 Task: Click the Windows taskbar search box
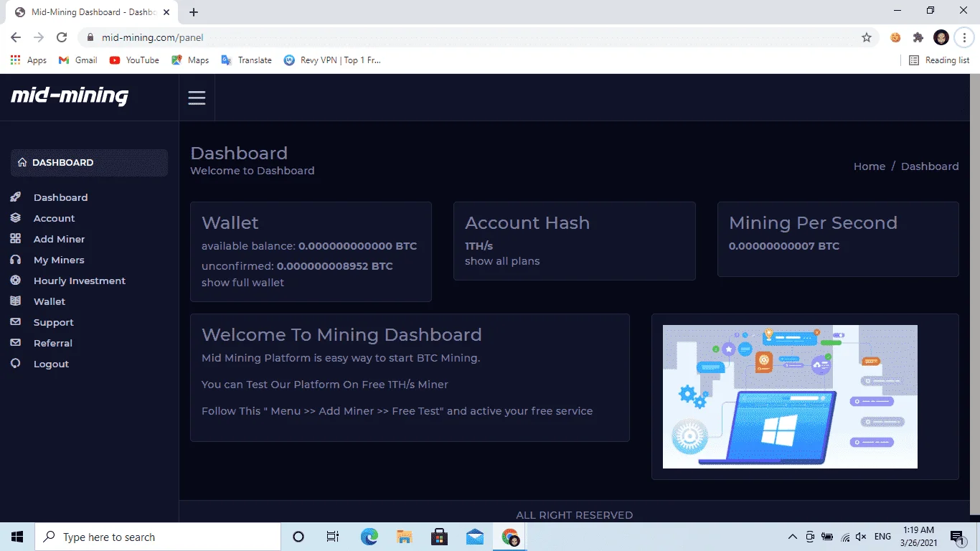click(158, 537)
